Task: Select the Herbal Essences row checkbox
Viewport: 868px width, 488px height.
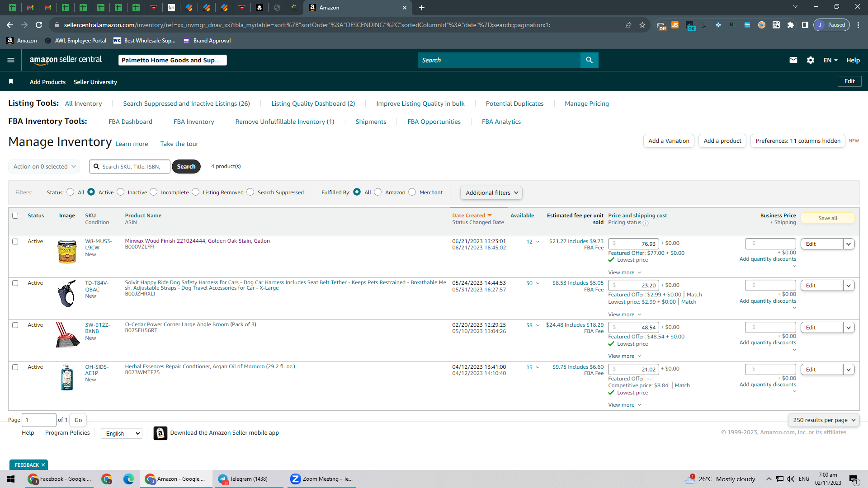Action: tap(15, 367)
